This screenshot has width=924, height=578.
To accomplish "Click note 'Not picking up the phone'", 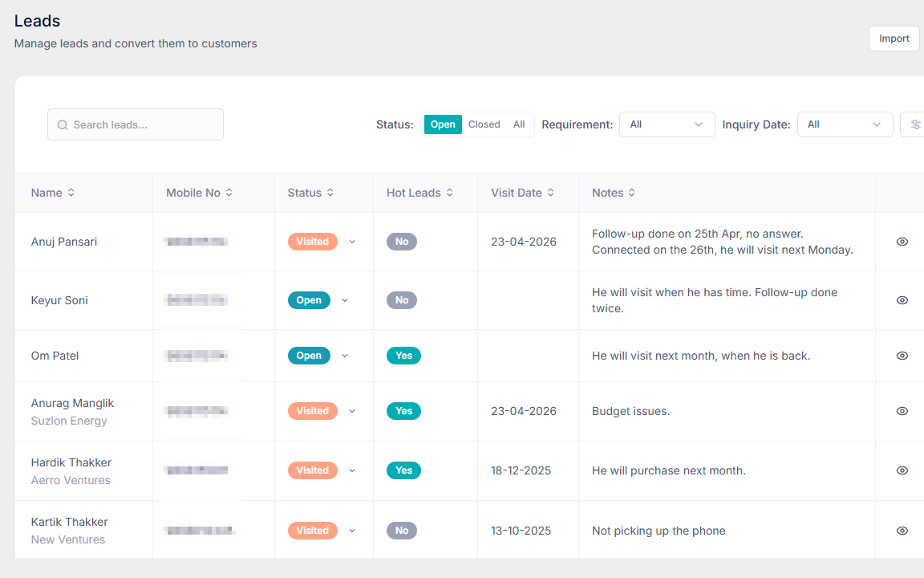I will [x=659, y=531].
